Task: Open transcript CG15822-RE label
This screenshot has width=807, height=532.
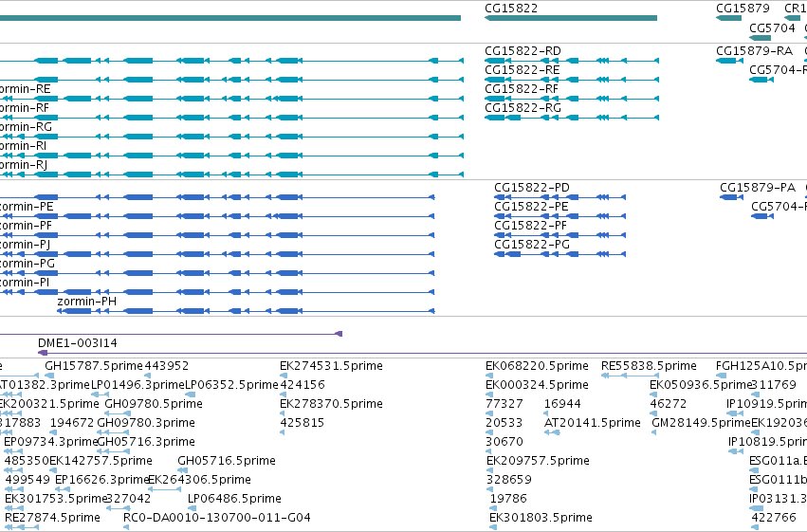Action: pyautogui.click(x=522, y=70)
